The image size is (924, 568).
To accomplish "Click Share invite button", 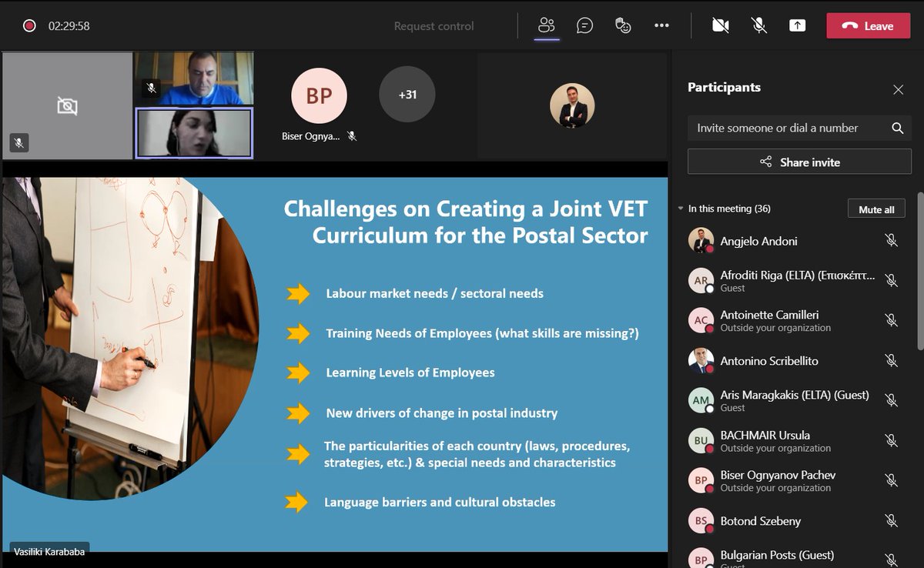I will 799,162.
